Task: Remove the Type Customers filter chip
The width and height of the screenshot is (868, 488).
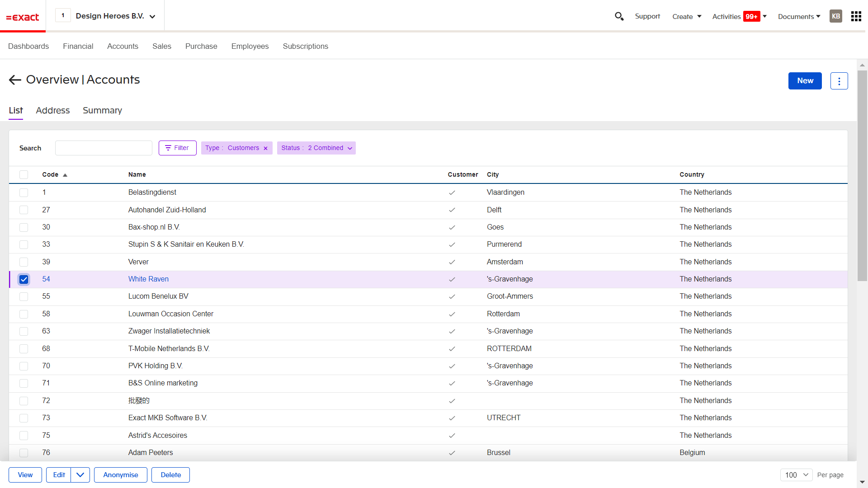Action: tap(265, 148)
